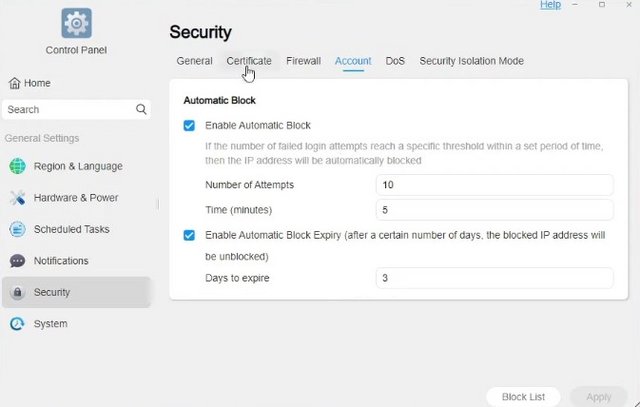Uncheck Enable Automatic Block Expiry
The width and height of the screenshot is (640, 407).
189,235
